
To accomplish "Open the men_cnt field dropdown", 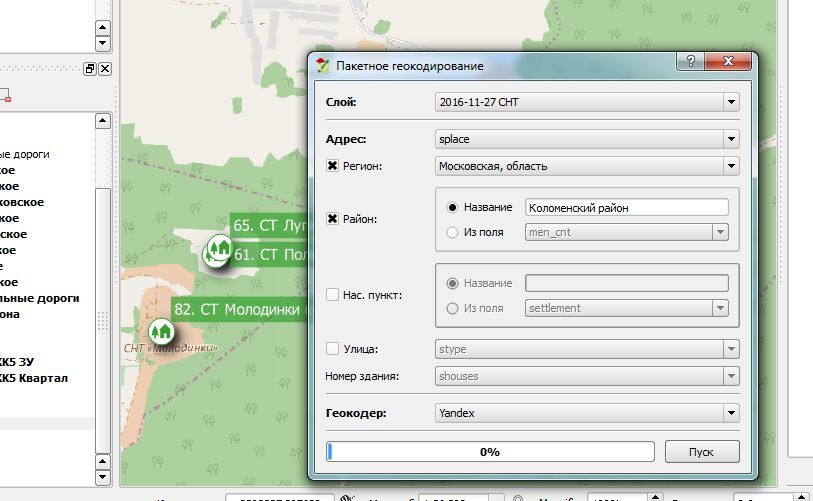I will coord(627,232).
